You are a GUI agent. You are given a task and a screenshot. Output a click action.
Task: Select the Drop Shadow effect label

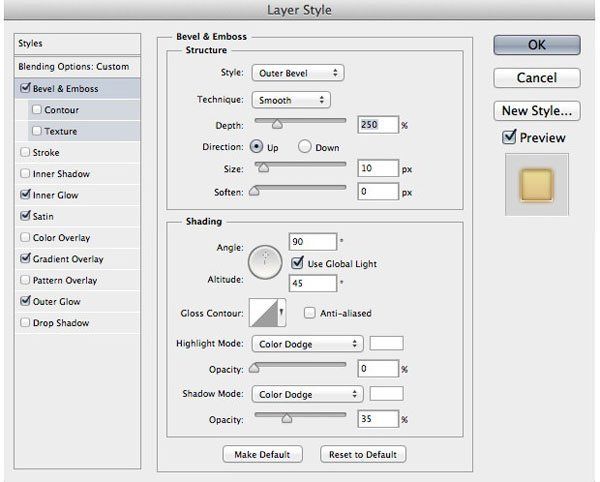pos(61,323)
